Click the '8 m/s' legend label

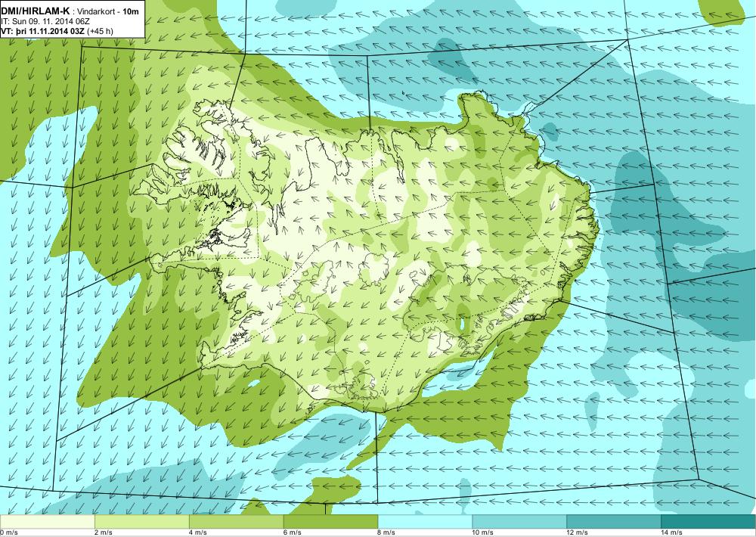pyautogui.click(x=387, y=532)
